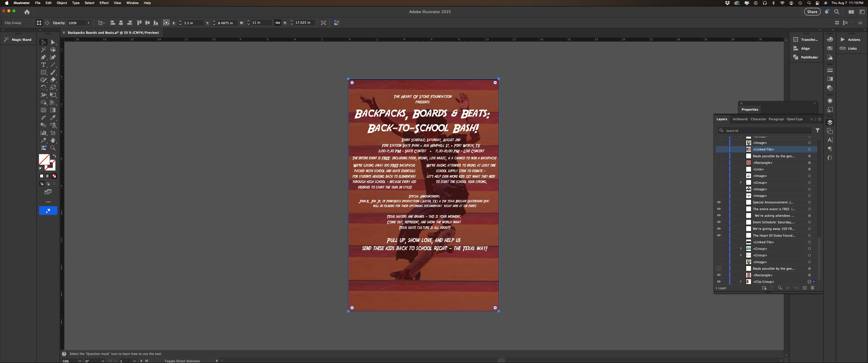Image resolution: width=868 pixels, height=363 pixels.
Task: Select the Column Graph tool
Action: click(43, 133)
